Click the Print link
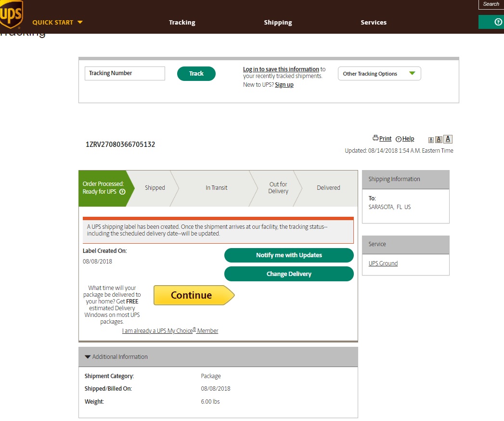504x421 pixels. pyautogui.click(x=385, y=139)
